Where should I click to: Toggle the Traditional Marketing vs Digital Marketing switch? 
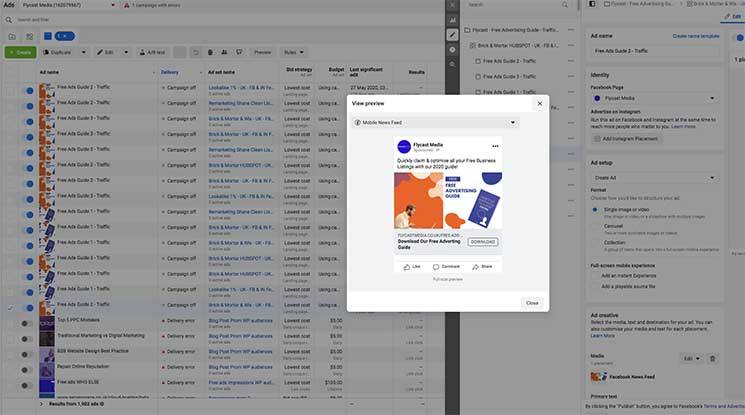point(27,339)
